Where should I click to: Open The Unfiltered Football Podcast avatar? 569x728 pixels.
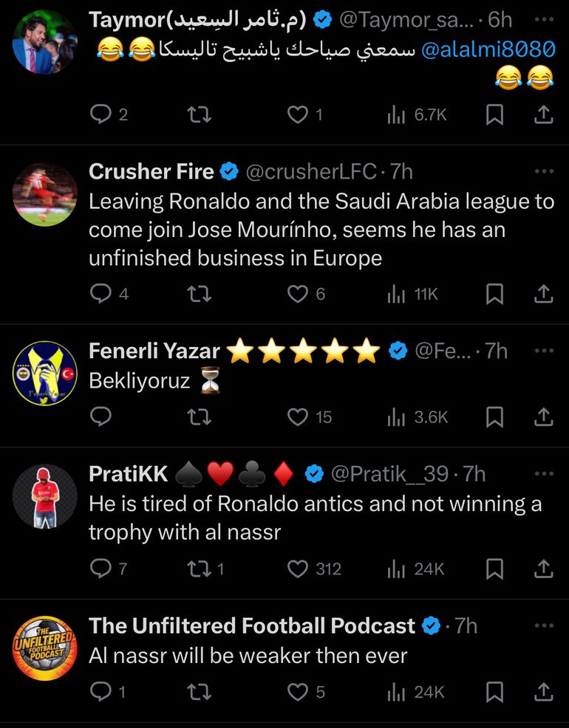45,648
